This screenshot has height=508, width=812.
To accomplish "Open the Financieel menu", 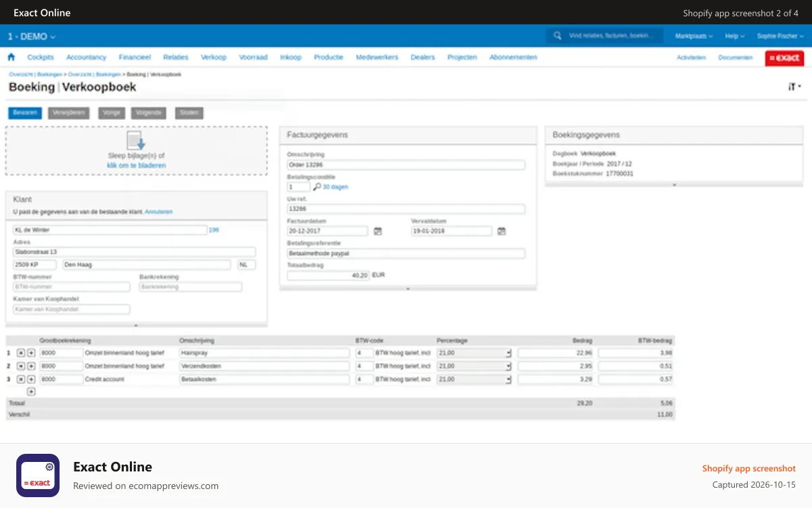I will (x=135, y=58).
